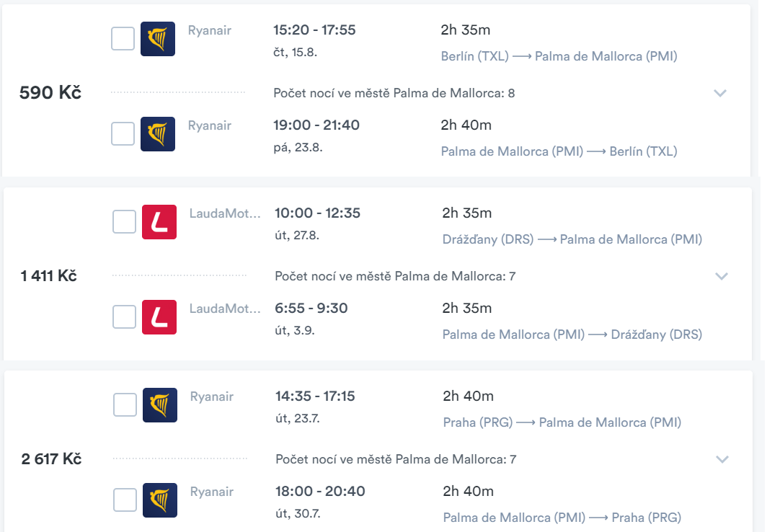Expand details of the 2 617 Kč trip
The height and width of the screenshot is (532, 767).
(722, 459)
